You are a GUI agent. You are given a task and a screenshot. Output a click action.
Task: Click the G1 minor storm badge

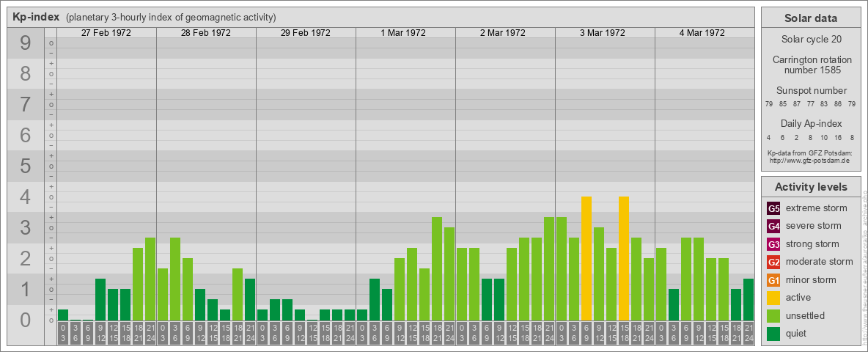coord(773,279)
